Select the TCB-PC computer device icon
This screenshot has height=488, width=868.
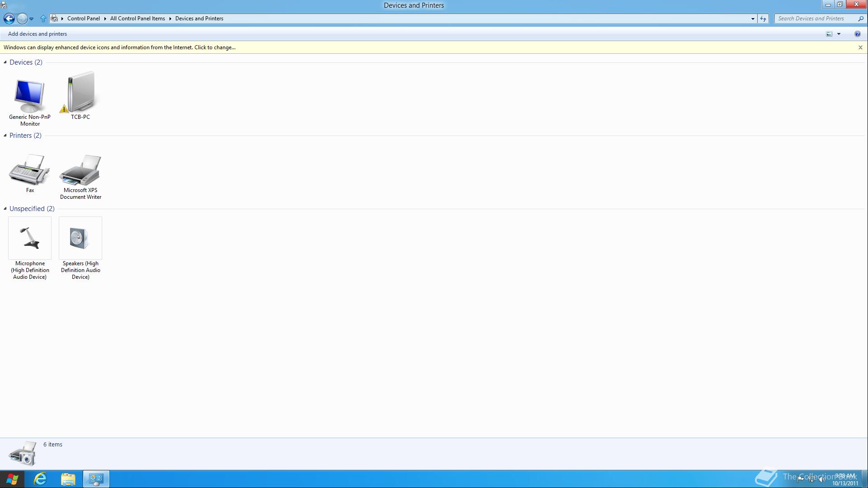click(x=80, y=93)
